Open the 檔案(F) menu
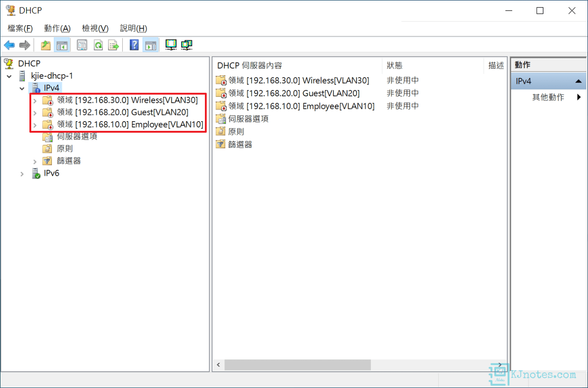The height and width of the screenshot is (388, 588). 20,28
